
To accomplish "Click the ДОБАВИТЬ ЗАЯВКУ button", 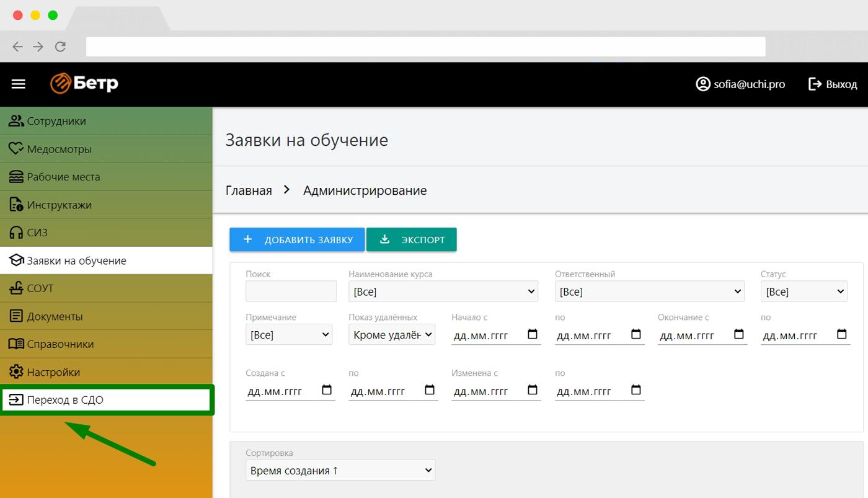I will click(296, 239).
